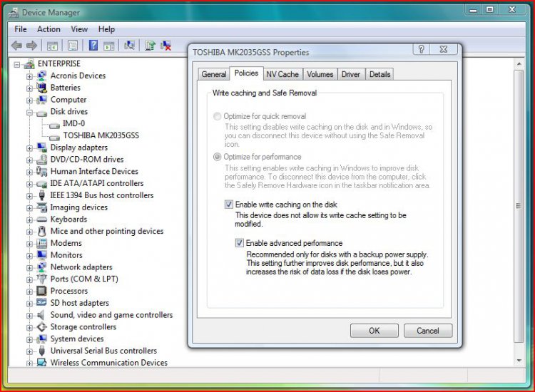Click the Modems category icon

(41, 243)
